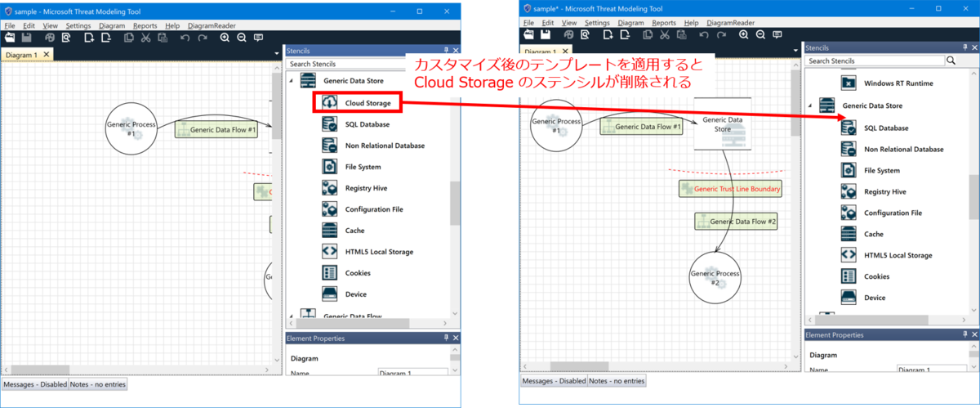Image resolution: width=980 pixels, height=408 pixels.
Task: Click Open file icon in left window toolbar
Action: click(11, 37)
